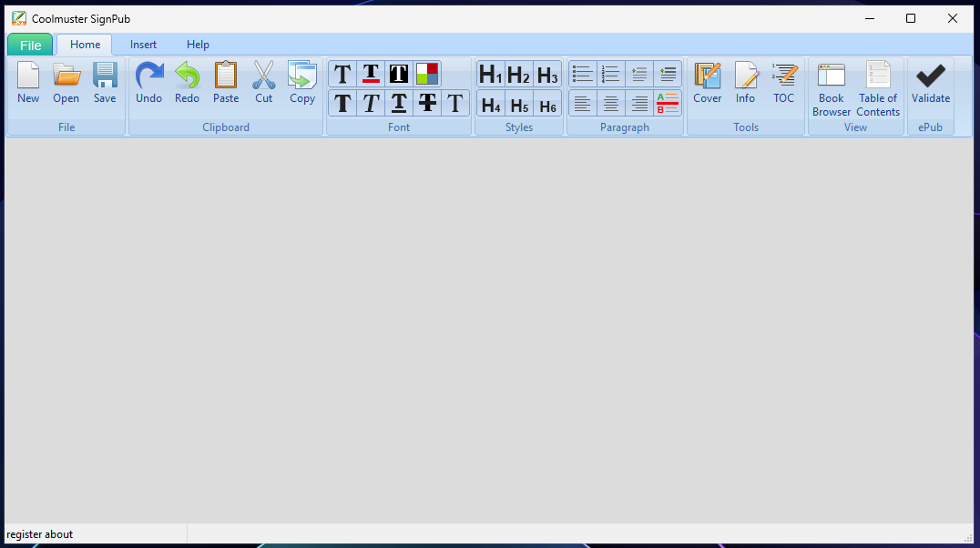Open the green File menu

click(30, 45)
